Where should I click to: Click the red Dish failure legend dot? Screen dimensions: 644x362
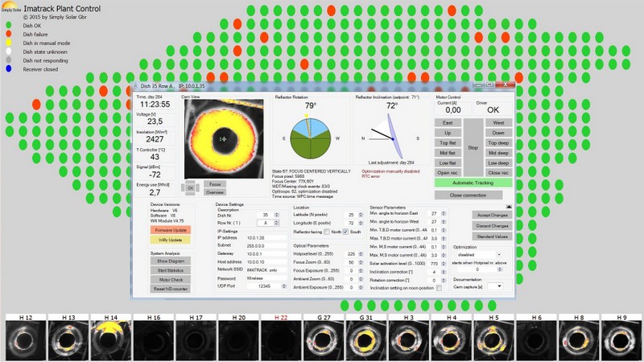[x=7, y=34]
